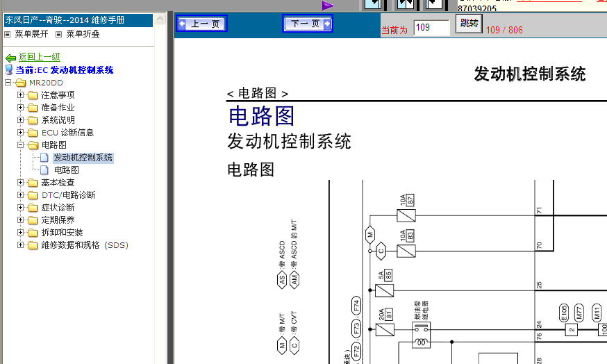Expand the 症状诊断 node

[x=21, y=207]
